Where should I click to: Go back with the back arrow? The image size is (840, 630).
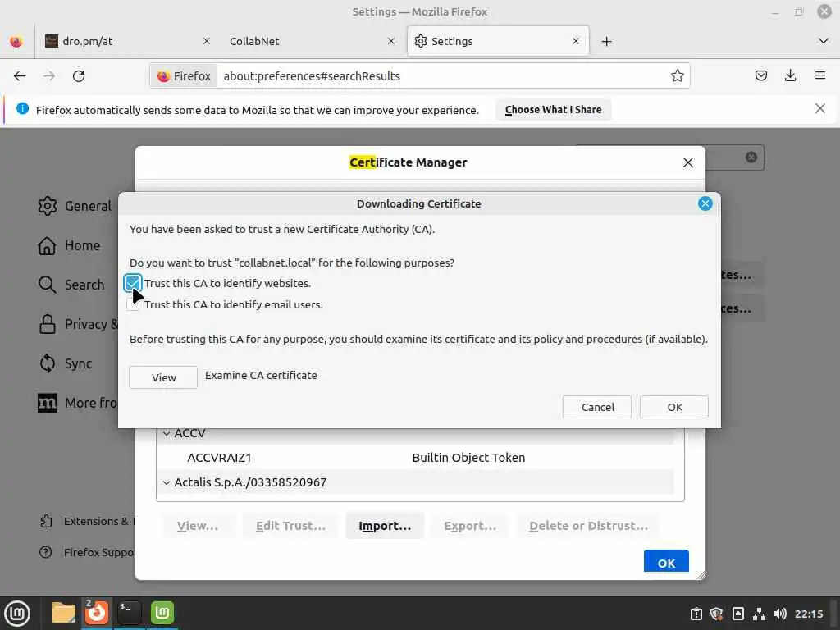(20, 76)
